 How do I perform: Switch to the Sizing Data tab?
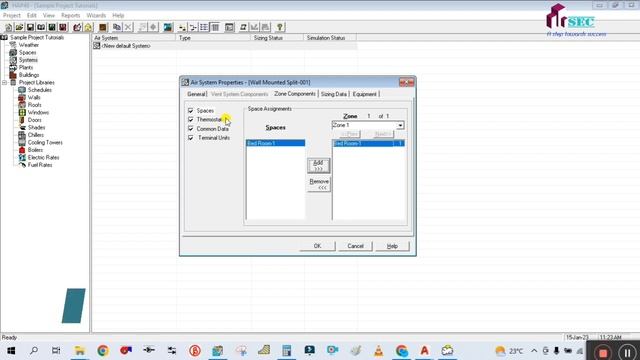point(333,94)
